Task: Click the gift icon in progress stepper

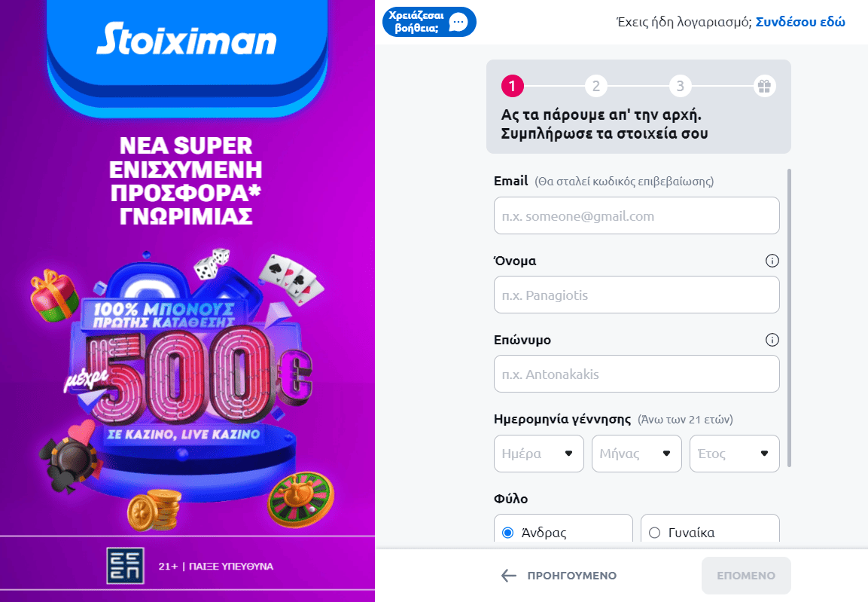Action: pos(764,87)
